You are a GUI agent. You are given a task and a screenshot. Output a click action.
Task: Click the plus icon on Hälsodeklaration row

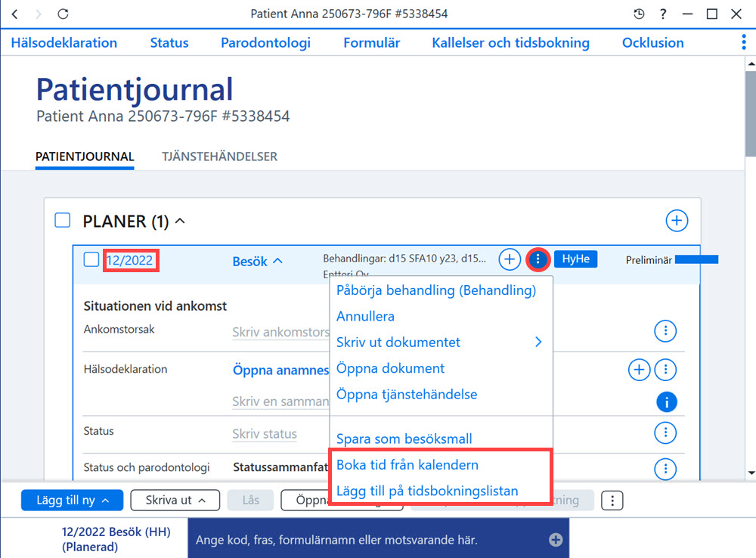tap(639, 370)
